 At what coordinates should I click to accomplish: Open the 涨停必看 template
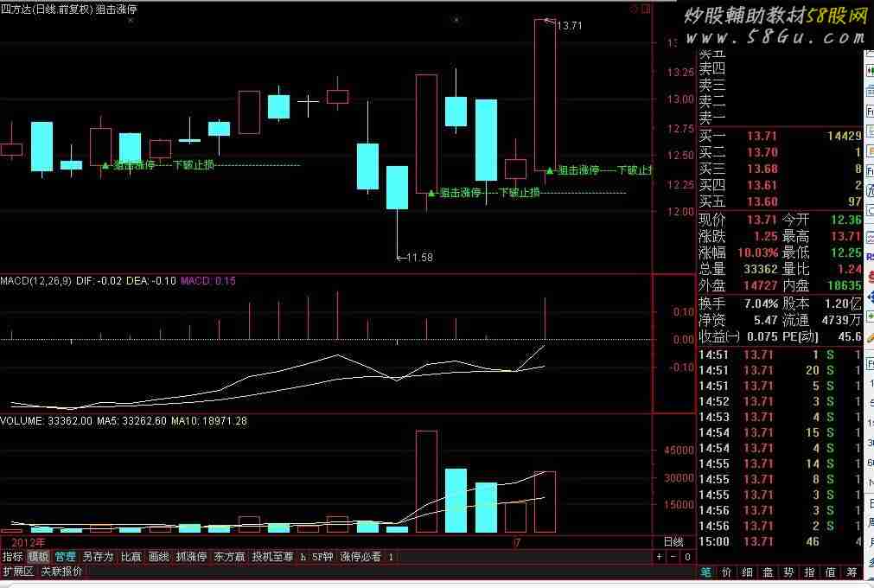(x=360, y=556)
